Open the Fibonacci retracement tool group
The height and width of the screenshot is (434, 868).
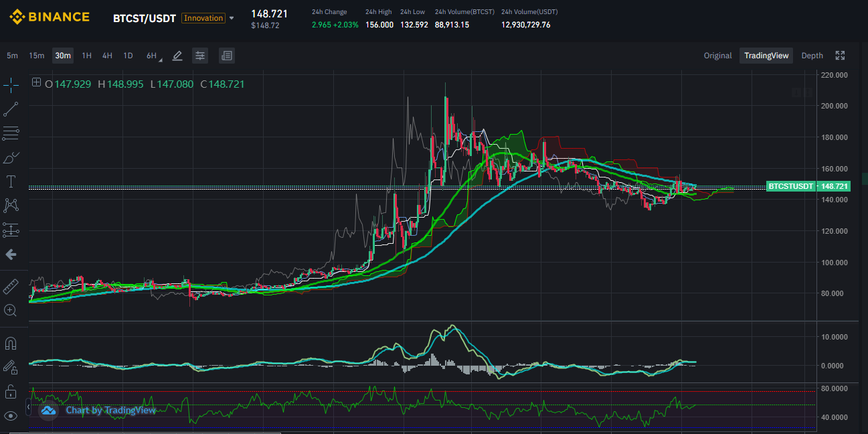[x=11, y=133]
